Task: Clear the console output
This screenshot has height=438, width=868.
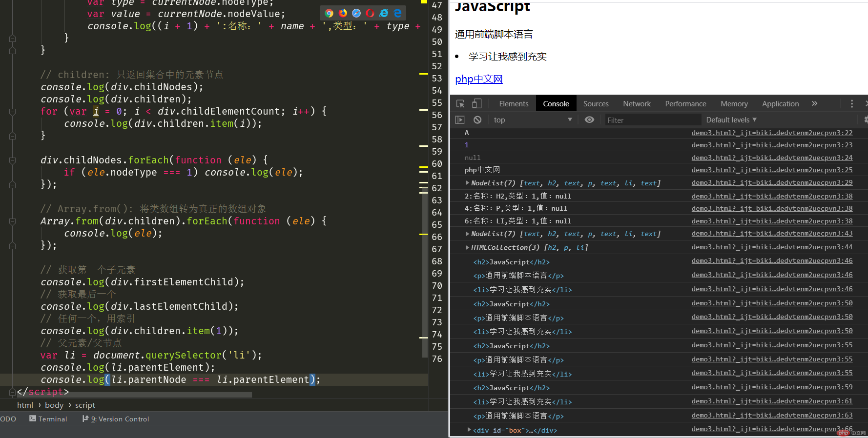Action: coord(477,119)
